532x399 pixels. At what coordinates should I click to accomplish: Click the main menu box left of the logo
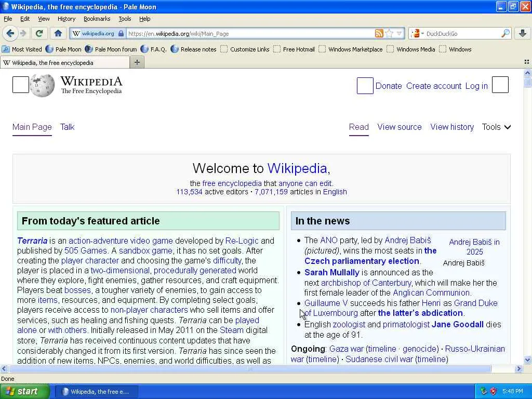click(x=21, y=85)
